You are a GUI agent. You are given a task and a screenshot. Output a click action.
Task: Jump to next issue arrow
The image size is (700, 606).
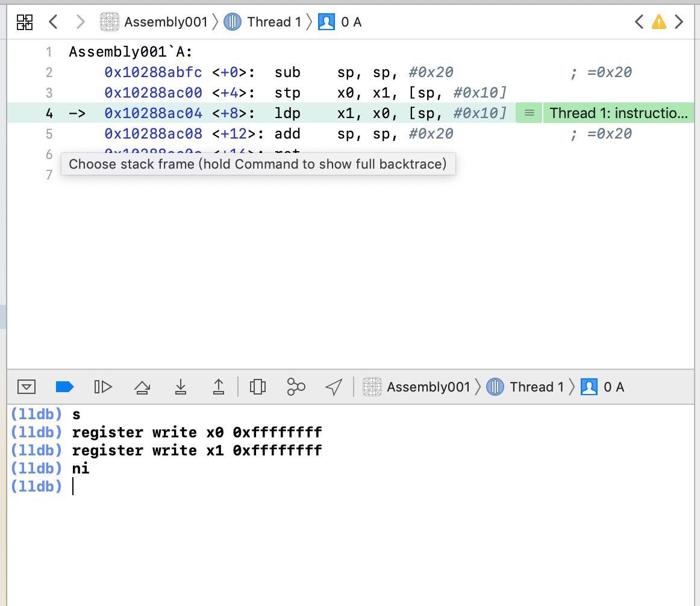coord(679,22)
